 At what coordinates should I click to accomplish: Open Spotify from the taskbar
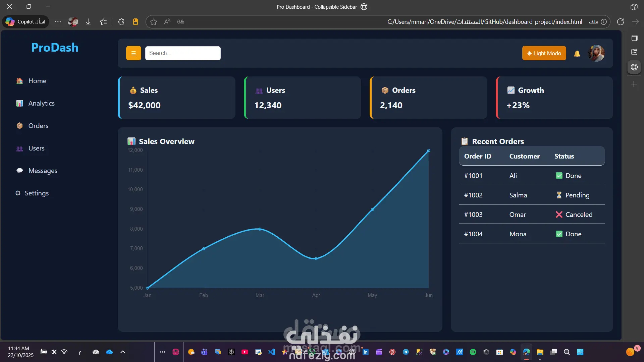click(473, 352)
